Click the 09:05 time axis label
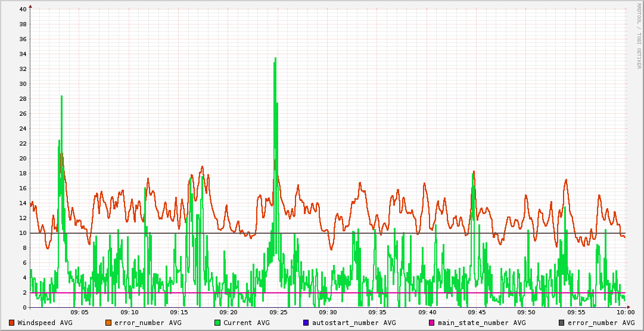 tap(80, 313)
